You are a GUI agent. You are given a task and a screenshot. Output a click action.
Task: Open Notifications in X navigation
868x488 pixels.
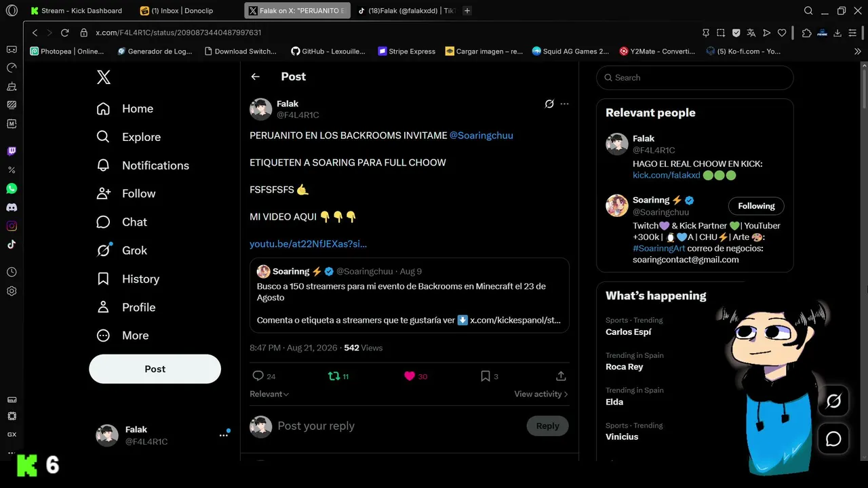(x=142, y=165)
